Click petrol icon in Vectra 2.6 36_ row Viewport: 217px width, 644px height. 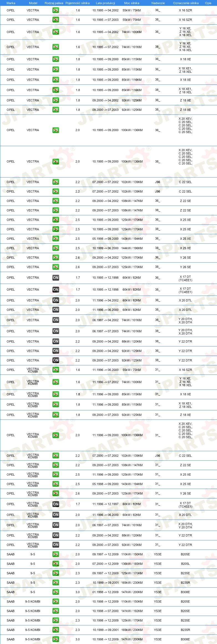coord(56,258)
